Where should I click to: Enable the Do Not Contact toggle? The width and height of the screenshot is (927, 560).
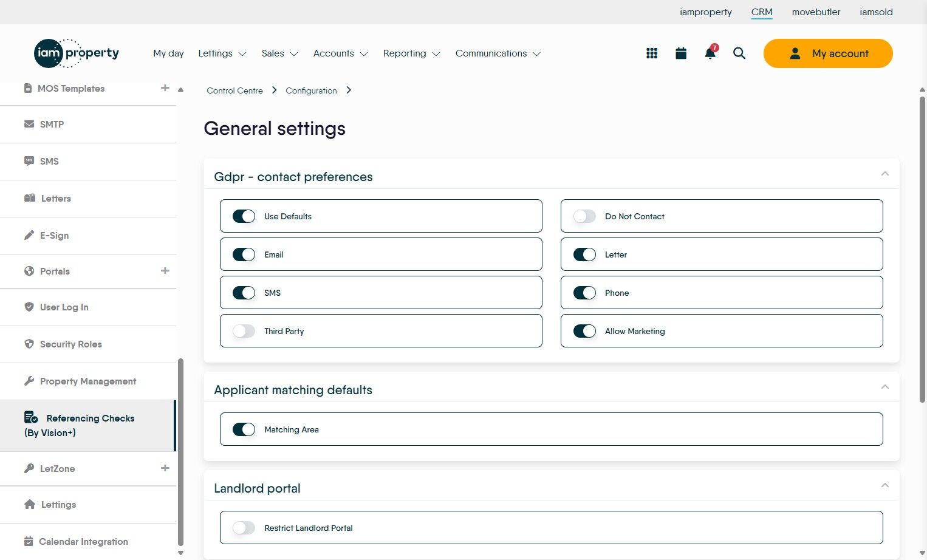[x=584, y=216]
